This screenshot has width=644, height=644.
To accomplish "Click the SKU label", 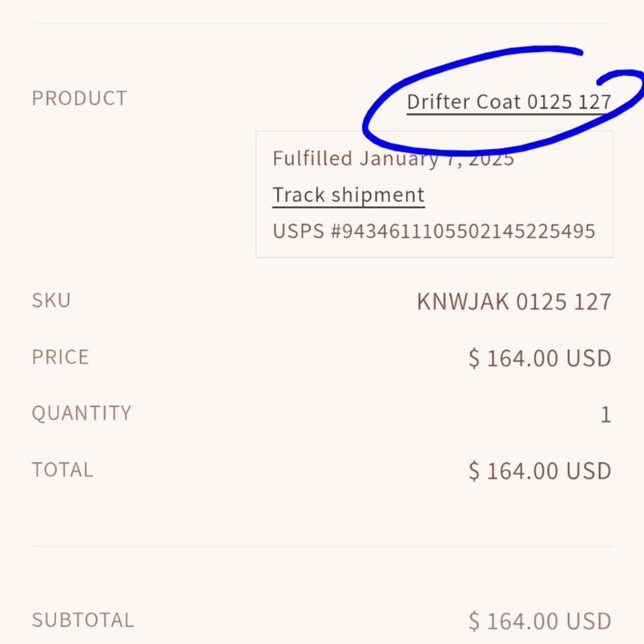I will coord(52,300).
